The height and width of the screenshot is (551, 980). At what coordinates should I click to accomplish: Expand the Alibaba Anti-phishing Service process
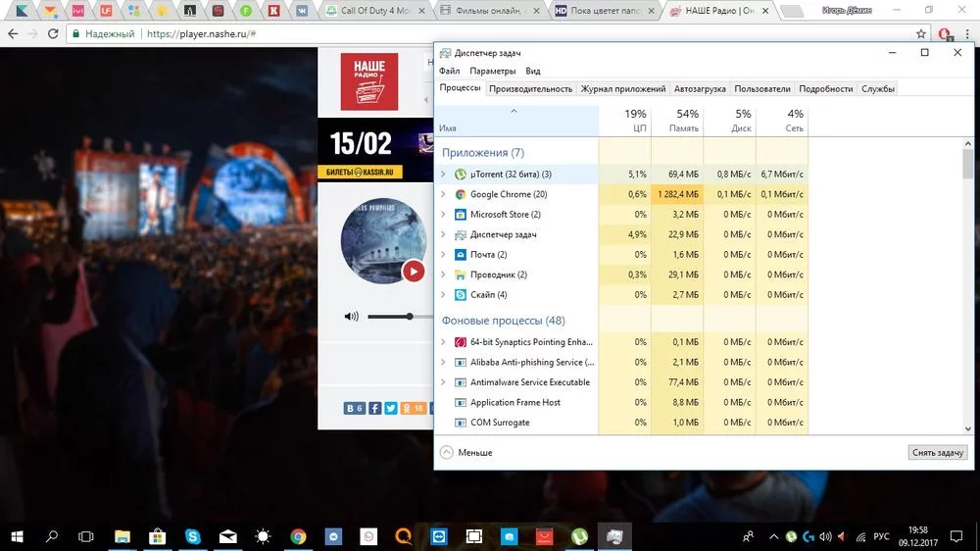(443, 362)
